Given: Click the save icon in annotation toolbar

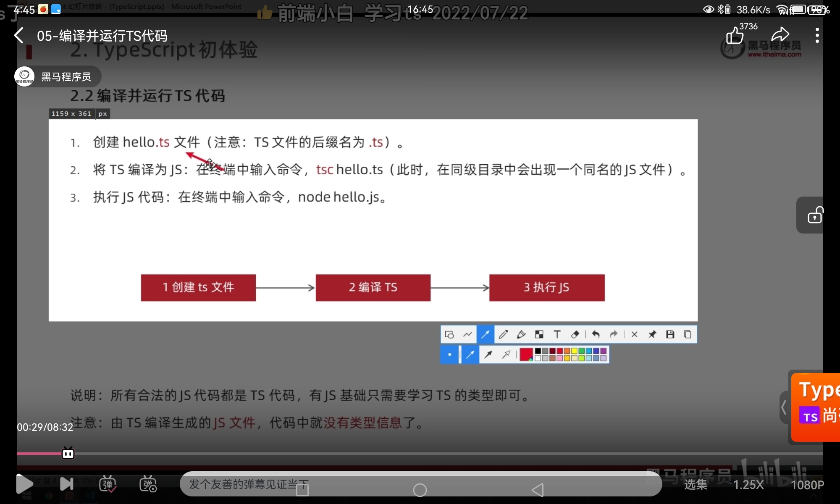Looking at the screenshot, I should click(670, 334).
